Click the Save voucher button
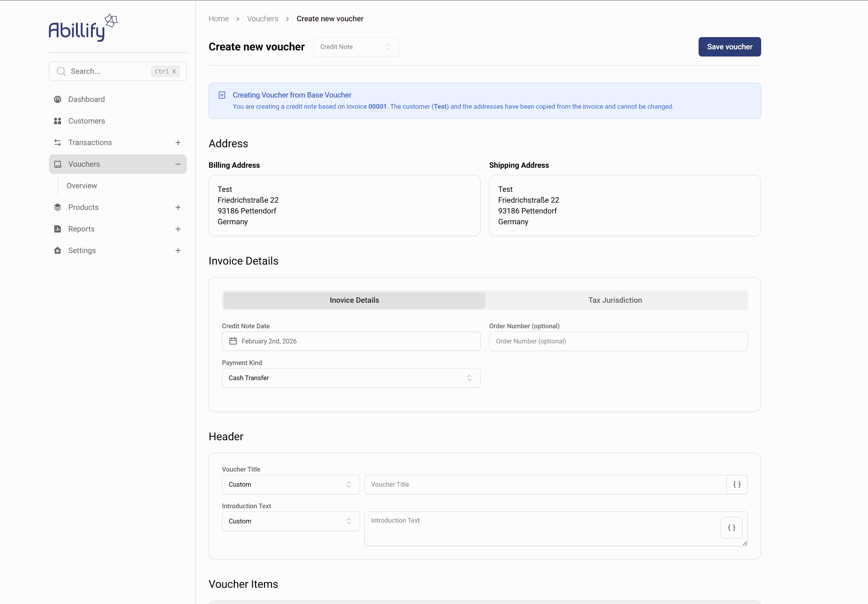Screen dimensions: 868x604 pos(729,47)
